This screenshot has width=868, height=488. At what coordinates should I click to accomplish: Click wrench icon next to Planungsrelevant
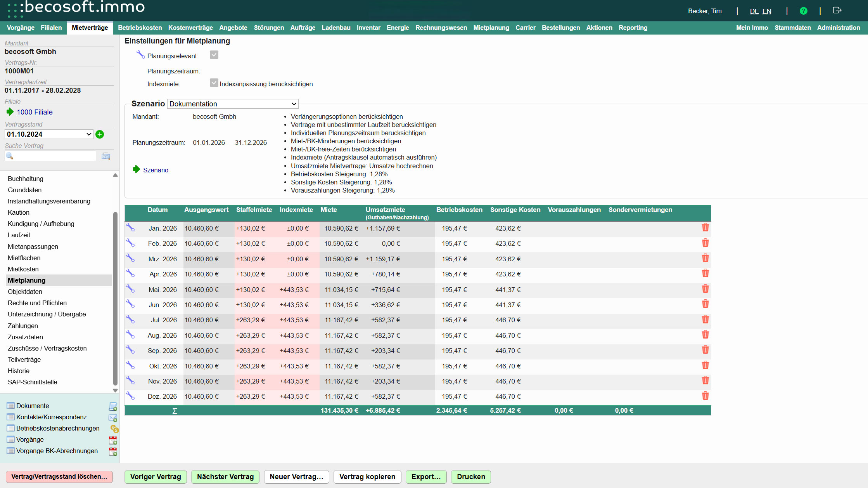140,55
